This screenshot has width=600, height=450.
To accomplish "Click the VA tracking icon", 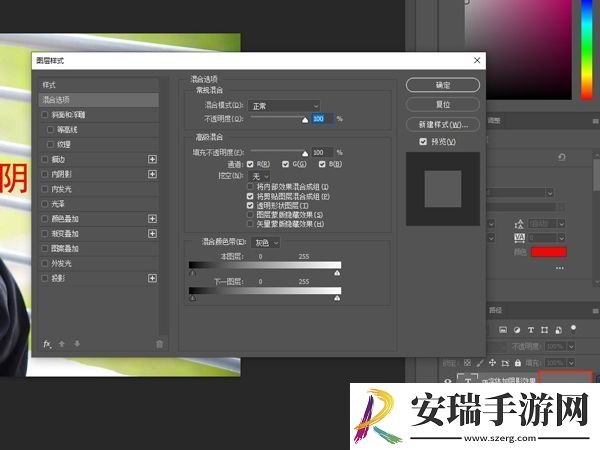I will (x=519, y=238).
